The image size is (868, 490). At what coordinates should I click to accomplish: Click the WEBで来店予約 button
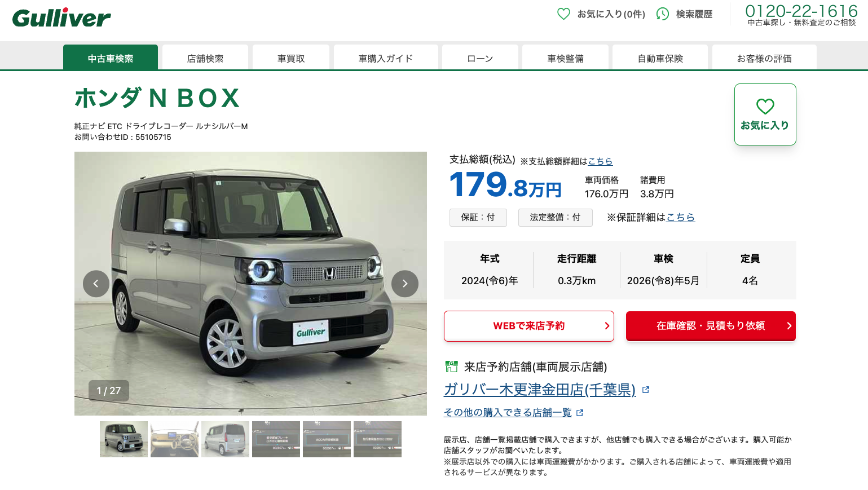tap(529, 326)
